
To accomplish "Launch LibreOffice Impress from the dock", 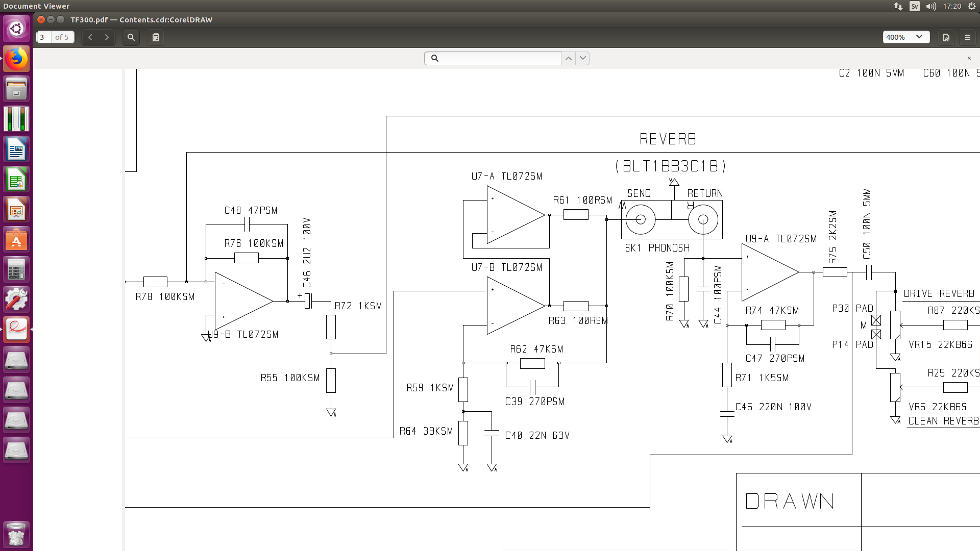I will (x=16, y=210).
